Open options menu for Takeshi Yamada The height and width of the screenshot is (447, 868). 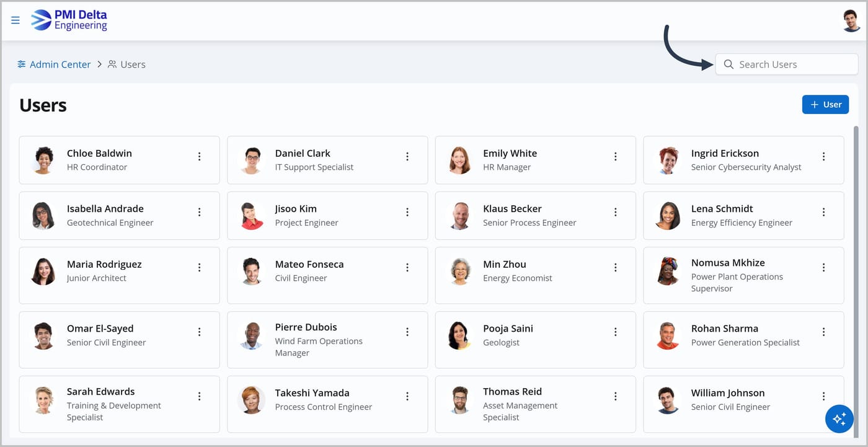(x=407, y=396)
